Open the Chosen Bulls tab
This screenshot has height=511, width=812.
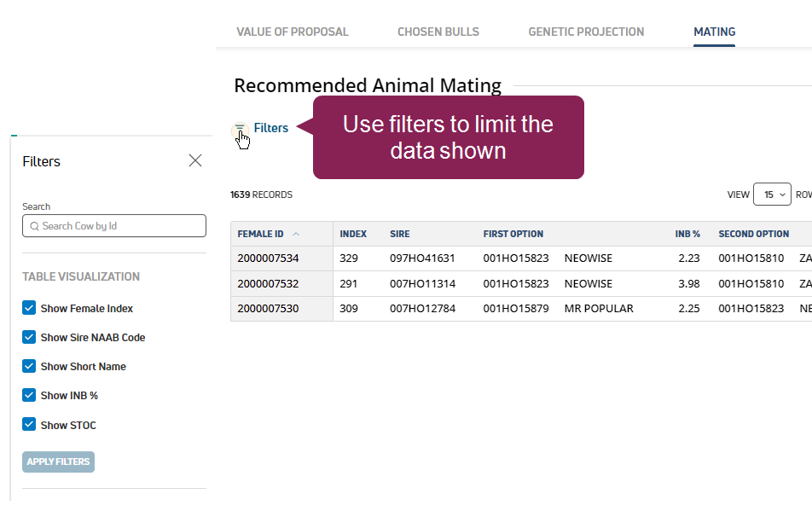tap(438, 32)
